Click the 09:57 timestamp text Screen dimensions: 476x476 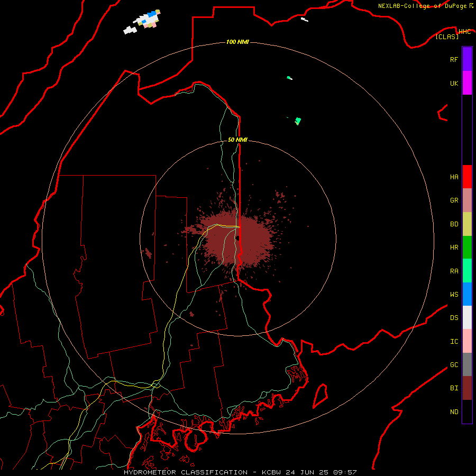click(x=345, y=472)
